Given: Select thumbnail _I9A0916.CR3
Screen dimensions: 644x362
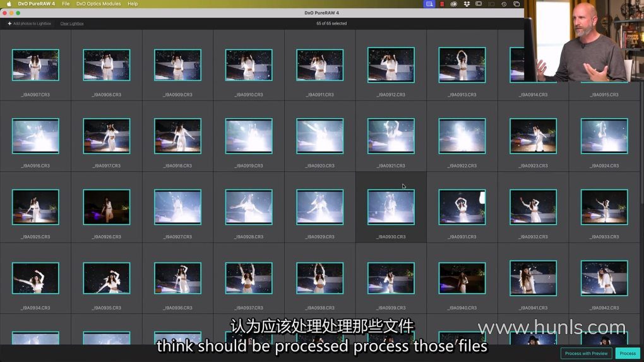Looking at the screenshot, I should 35,136.
